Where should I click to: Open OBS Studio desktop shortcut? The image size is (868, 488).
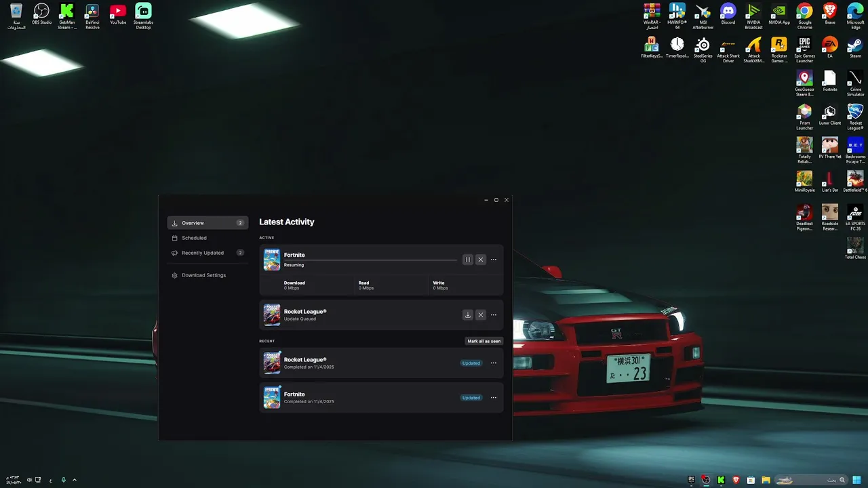tap(41, 14)
